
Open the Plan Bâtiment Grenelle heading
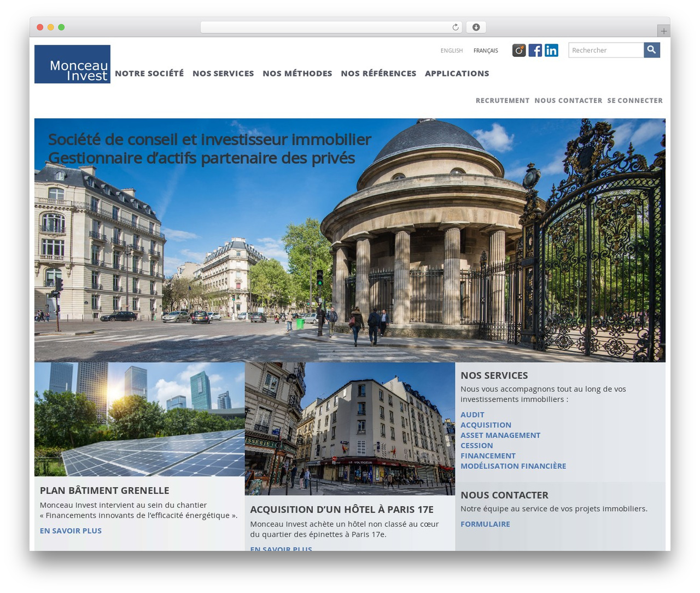[x=104, y=491]
